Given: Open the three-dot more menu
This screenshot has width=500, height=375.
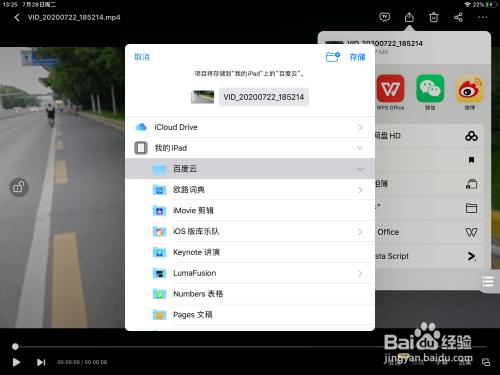Looking at the screenshot, I should 483,17.
